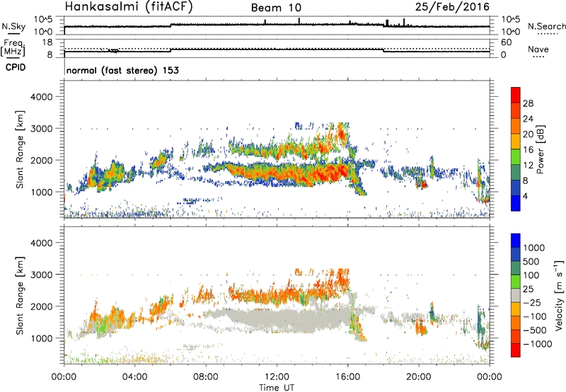Click the '04:00' time axis label
The width and height of the screenshot is (566, 392).
[x=134, y=377]
